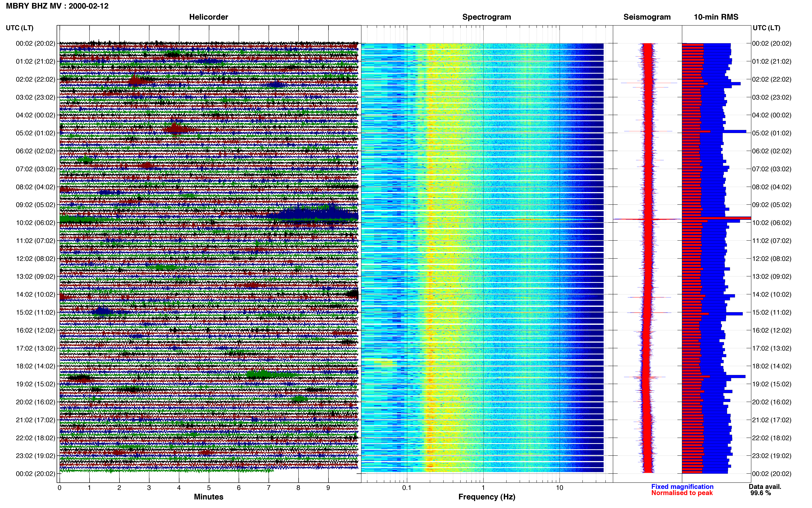The image size is (812, 508).
Task: Click the "20:02 (16:02)" time label beside the Helicorder
Action: click(35, 402)
